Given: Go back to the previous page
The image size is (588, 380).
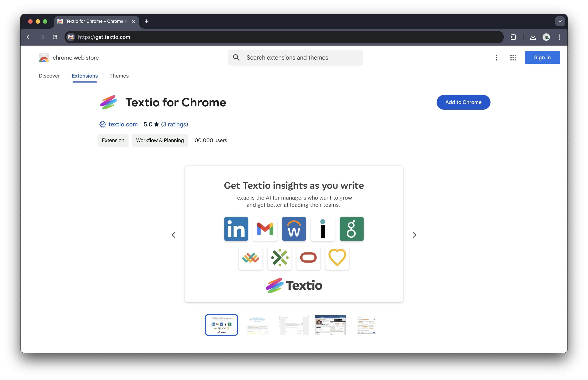Looking at the screenshot, I should coord(29,37).
